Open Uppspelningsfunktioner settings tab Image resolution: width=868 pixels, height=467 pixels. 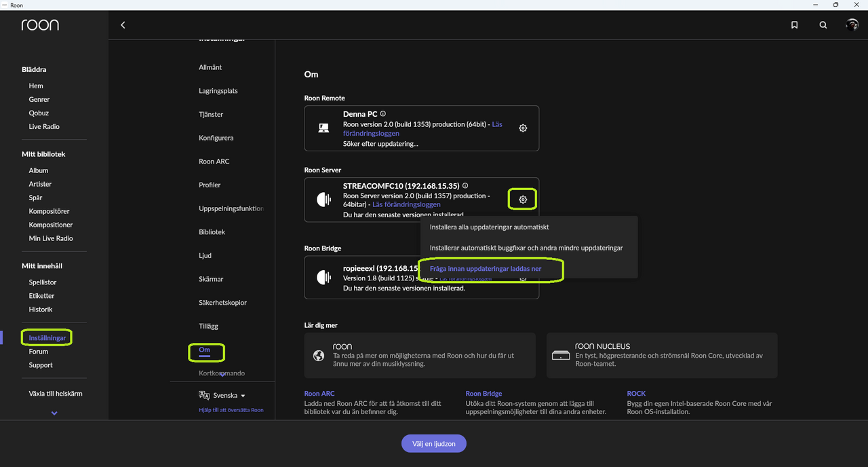[231, 208]
